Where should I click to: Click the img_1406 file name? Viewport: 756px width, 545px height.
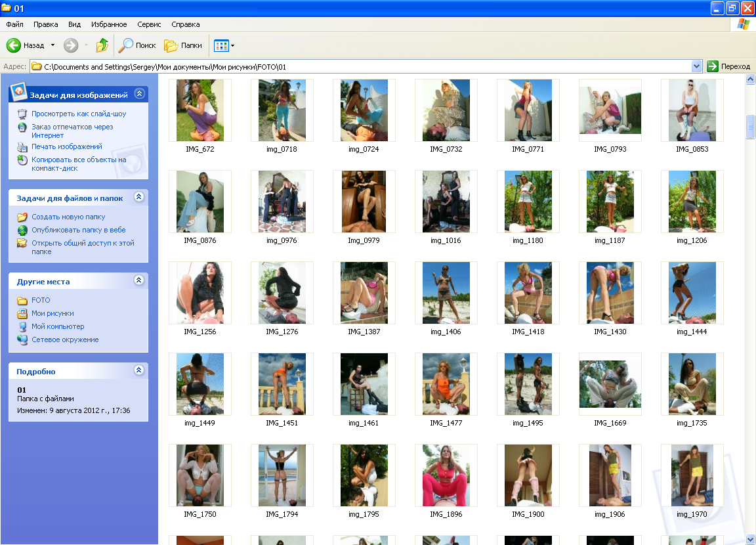(446, 332)
